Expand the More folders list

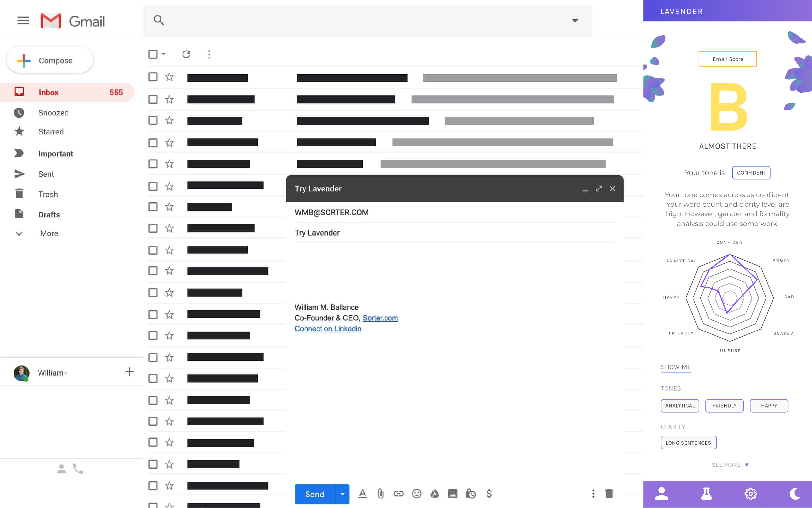[x=49, y=233]
